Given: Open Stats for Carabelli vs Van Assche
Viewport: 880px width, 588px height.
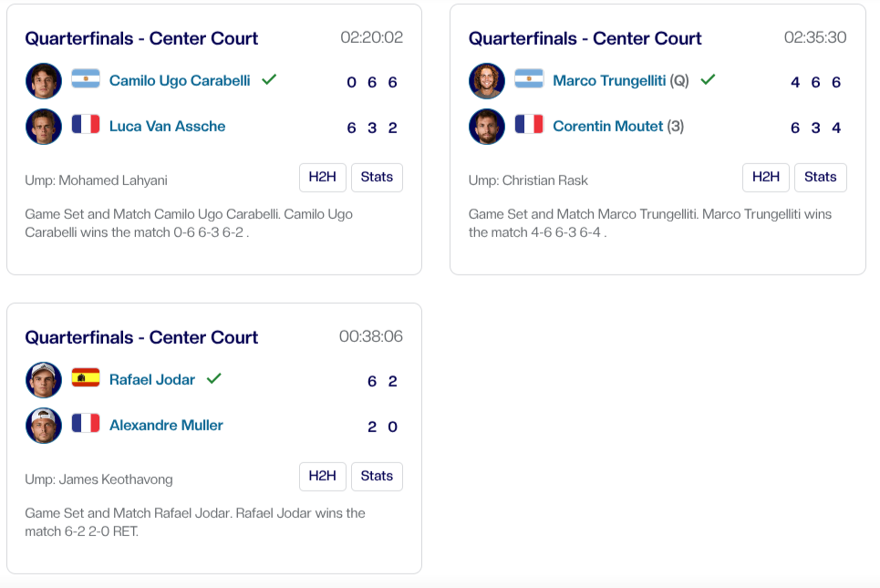Looking at the screenshot, I should coord(377,178).
